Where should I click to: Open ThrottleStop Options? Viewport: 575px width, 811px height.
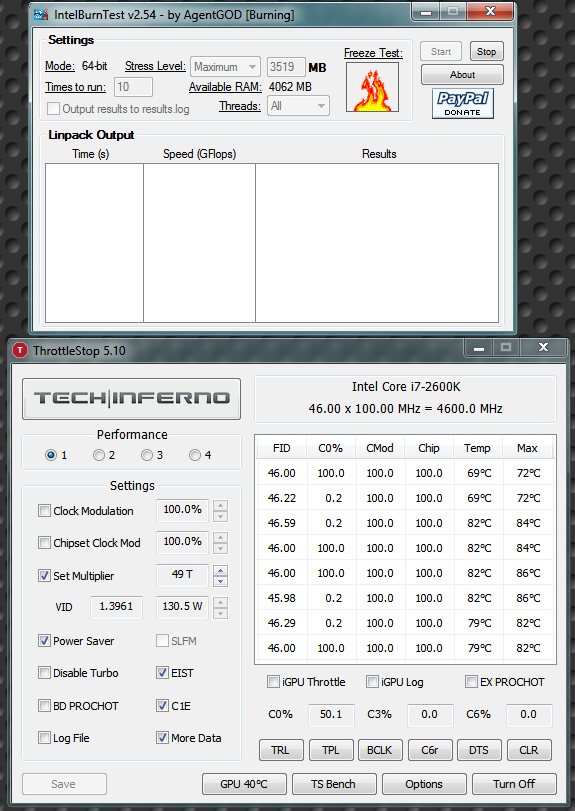pos(424,784)
